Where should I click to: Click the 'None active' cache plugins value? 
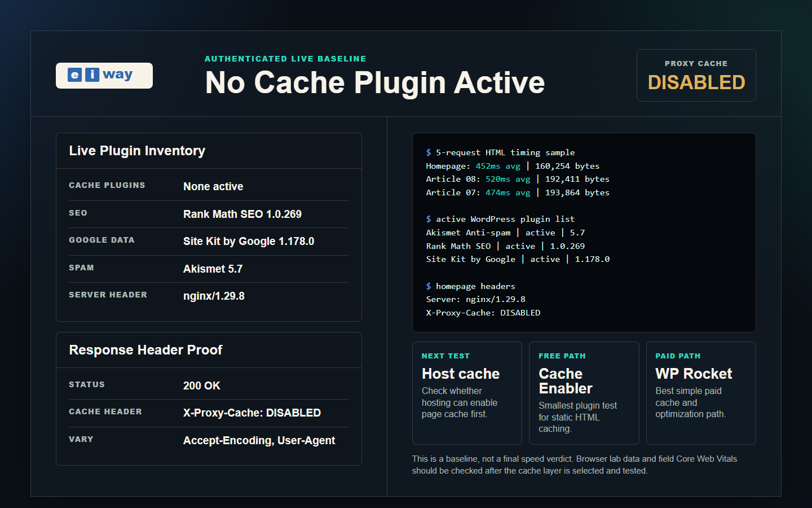pyautogui.click(x=213, y=187)
